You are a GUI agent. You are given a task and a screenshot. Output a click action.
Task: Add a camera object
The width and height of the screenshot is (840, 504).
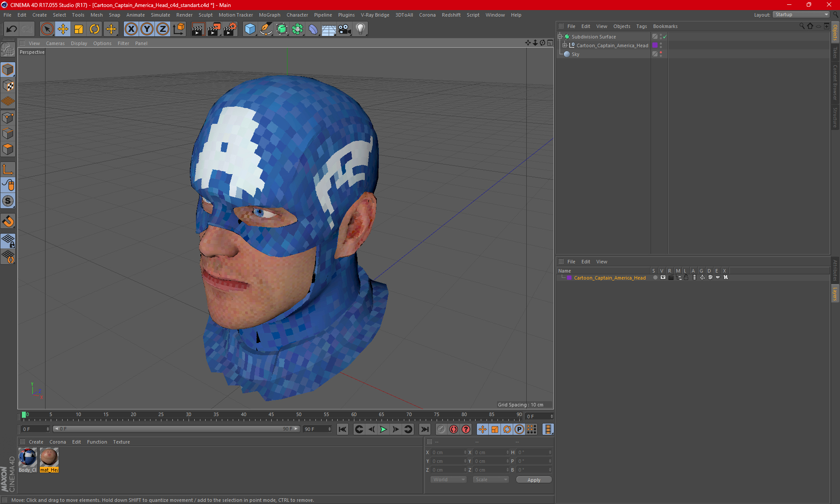tap(345, 29)
